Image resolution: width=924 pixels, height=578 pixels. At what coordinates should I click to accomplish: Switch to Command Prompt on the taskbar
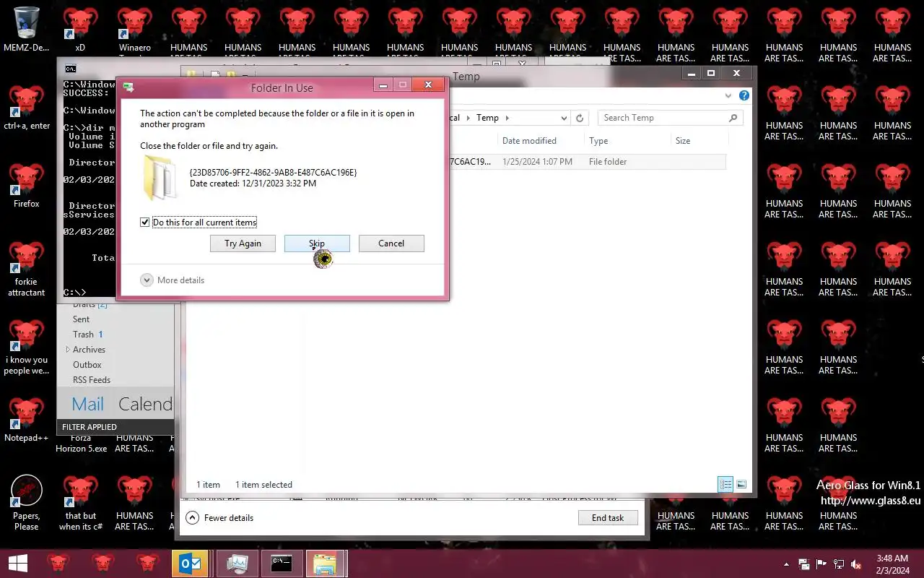pyautogui.click(x=281, y=564)
